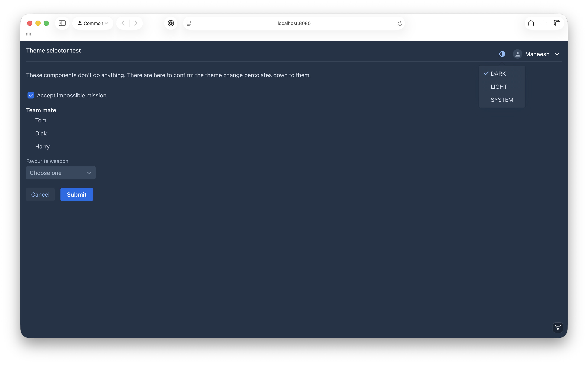The height and width of the screenshot is (365, 588).
Task: Open a new tab with plus icon
Action: pos(544,23)
